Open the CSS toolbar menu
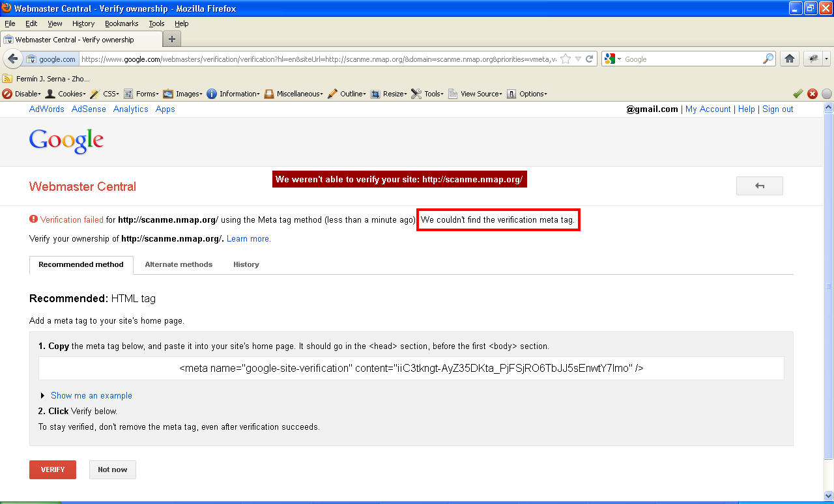834x504 pixels. tap(104, 94)
